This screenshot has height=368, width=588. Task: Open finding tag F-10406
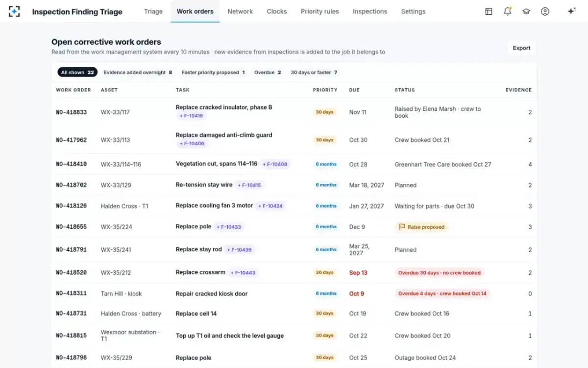192,144
